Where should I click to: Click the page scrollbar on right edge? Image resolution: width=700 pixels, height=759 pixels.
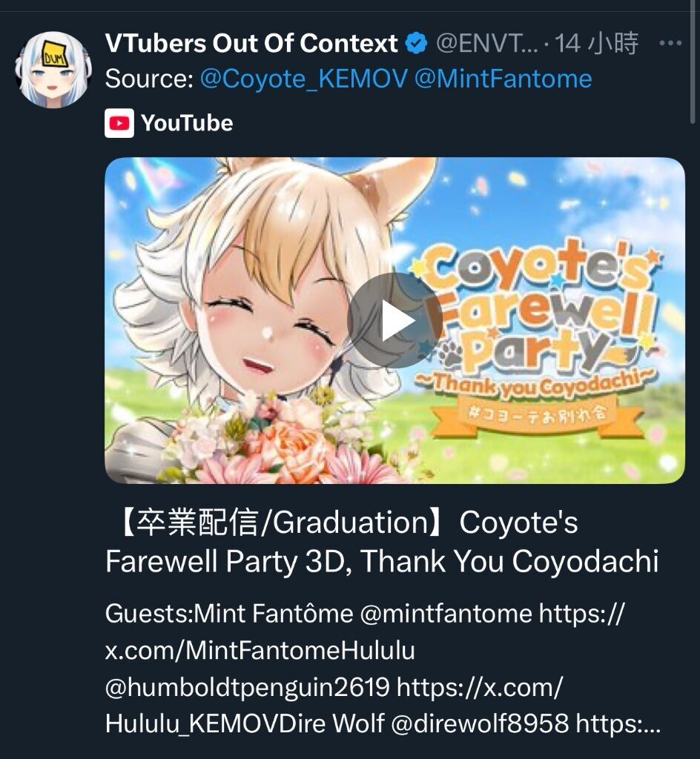[x=693, y=62]
